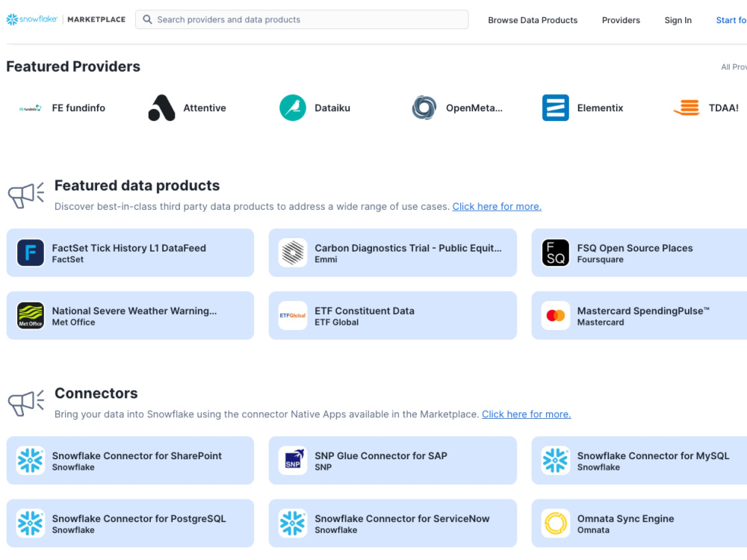This screenshot has height=560, width=747.
Task: Click the MySQL connector snowflake icon
Action: 556,461
